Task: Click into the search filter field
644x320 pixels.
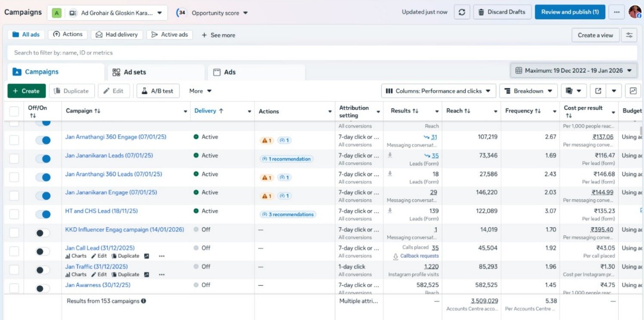Action: click(322, 53)
